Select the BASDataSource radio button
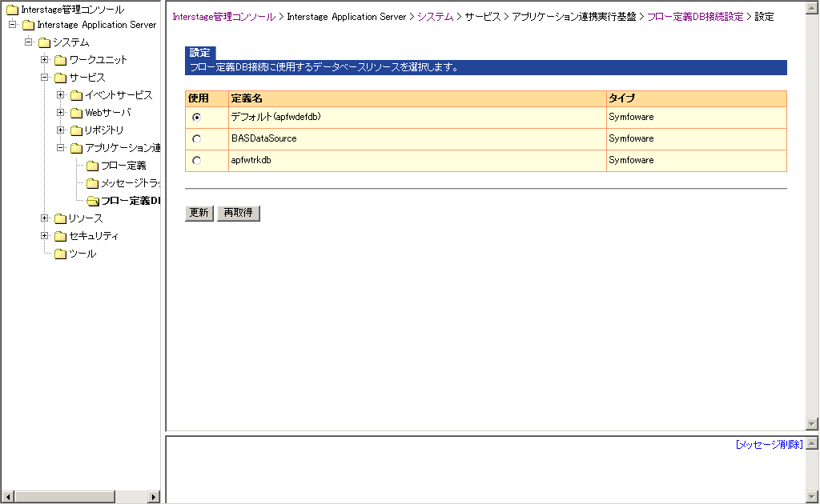Image resolution: width=820 pixels, height=504 pixels. point(197,139)
